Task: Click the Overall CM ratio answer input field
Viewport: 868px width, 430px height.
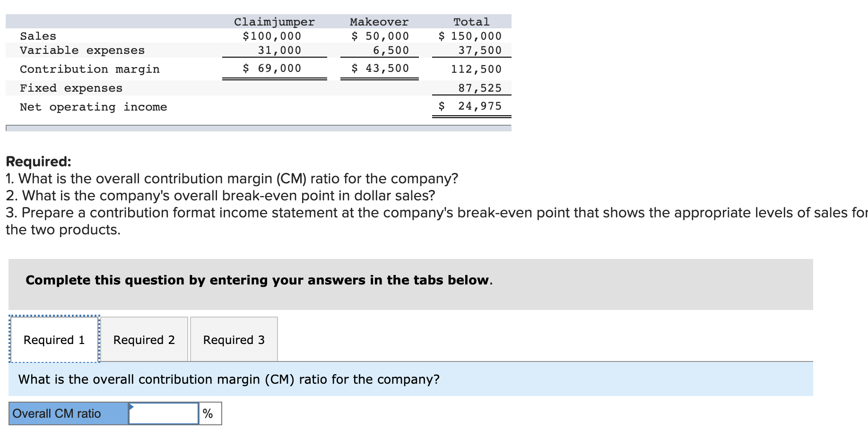Action: [x=163, y=413]
